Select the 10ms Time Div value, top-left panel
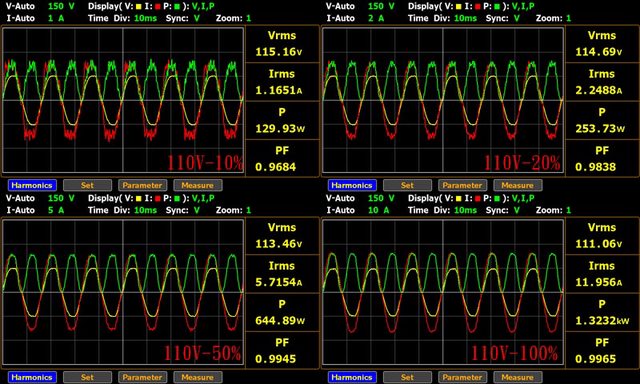The image size is (640, 384). (x=145, y=18)
